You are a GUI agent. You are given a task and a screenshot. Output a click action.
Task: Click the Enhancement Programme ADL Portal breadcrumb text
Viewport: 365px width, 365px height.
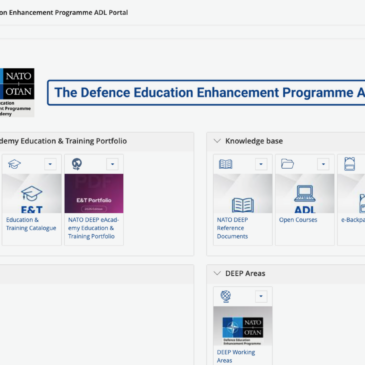(x=64, y=13)
